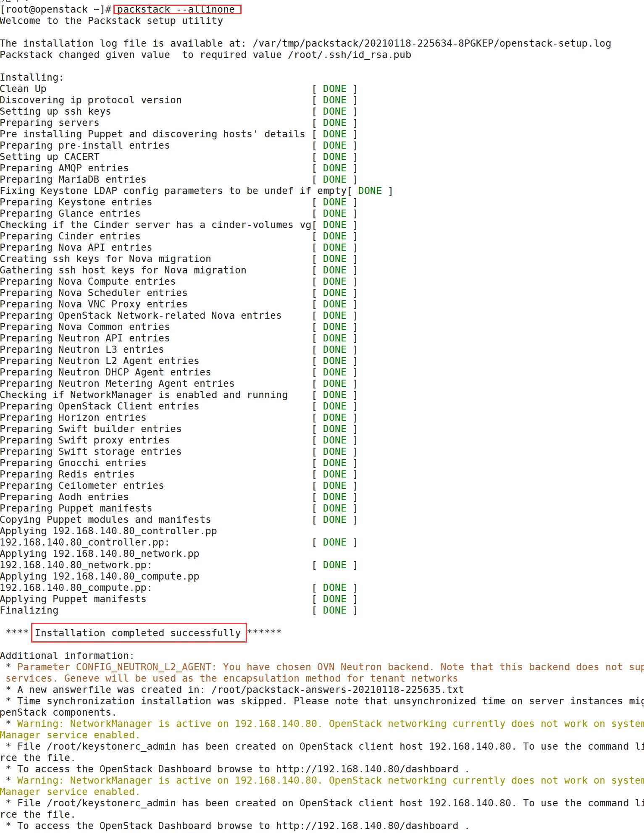The image size is (644, 837).
Task: Click 'Preparing Gnocchi entries' line
Action: point(73,463)
